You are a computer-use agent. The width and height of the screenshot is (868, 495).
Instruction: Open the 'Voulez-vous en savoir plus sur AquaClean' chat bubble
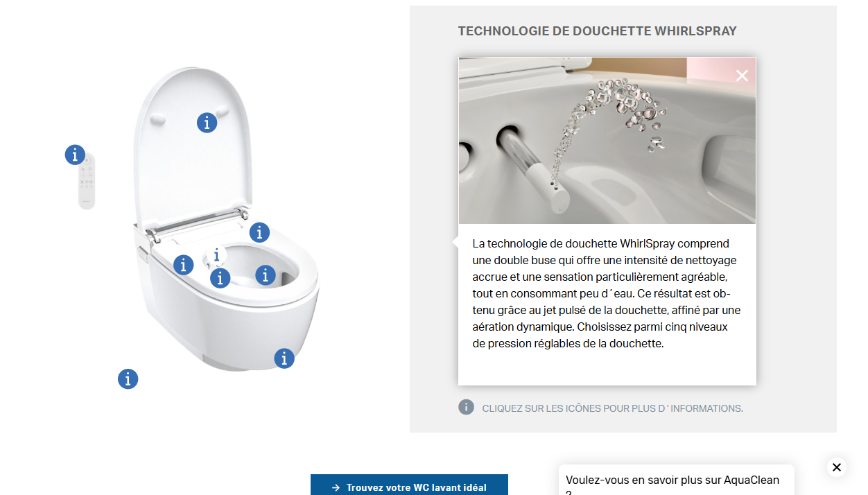tap(677, 480)
